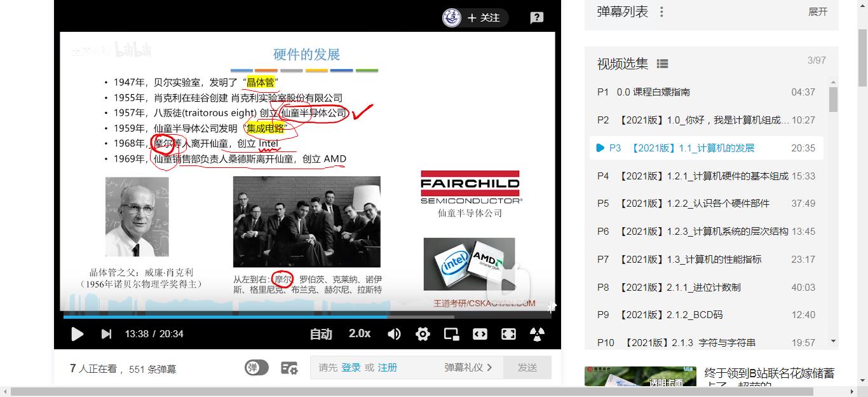This screenshot has height=397, width=868.
Task: Open the 透明卡面 recommendation thumbnail
Action: (640, 377)
